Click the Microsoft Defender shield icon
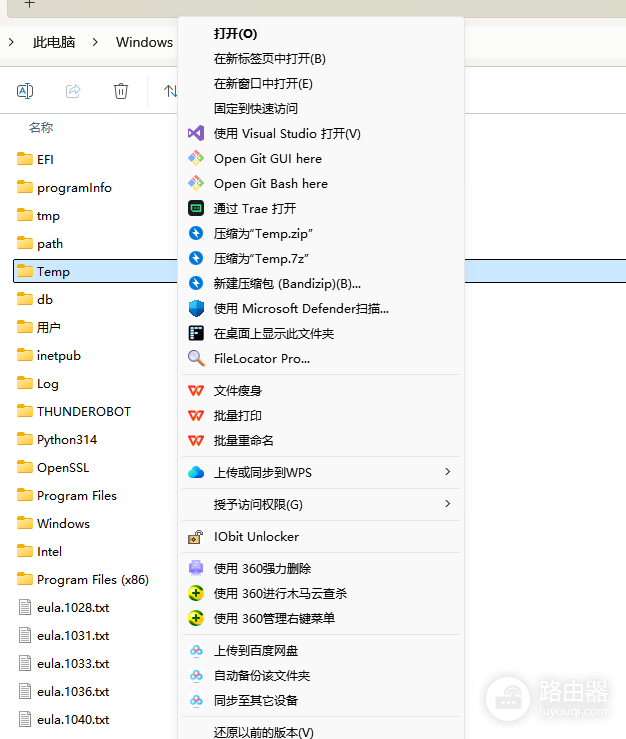This screenshot has height=739, width=626. [196, 308]
